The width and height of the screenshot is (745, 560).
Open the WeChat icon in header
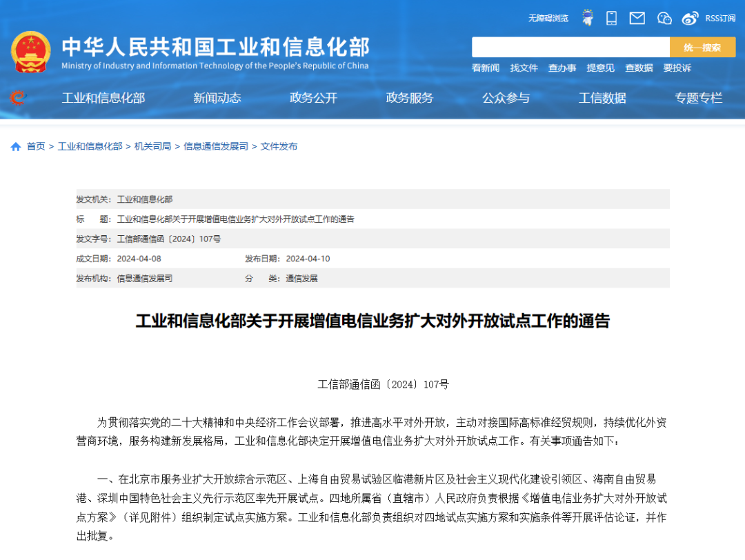pos(664,18)
